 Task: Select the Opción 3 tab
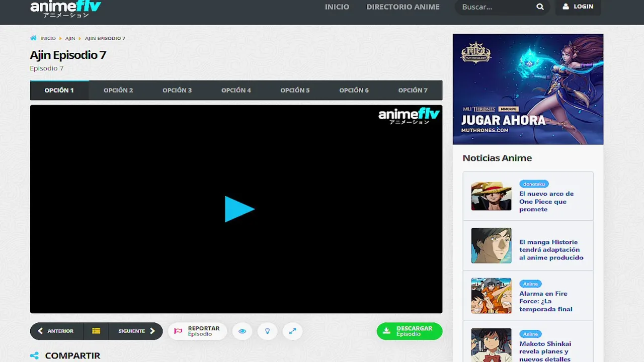(177, 90)
